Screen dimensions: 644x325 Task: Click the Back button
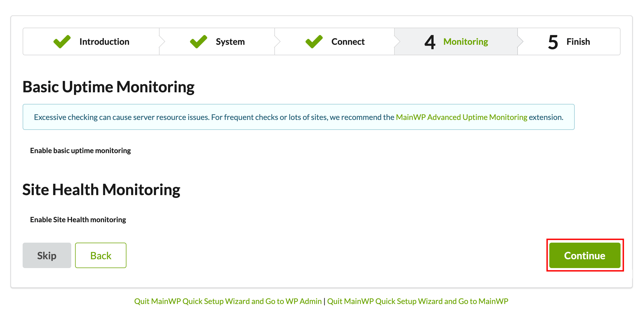tap(101, 255)
